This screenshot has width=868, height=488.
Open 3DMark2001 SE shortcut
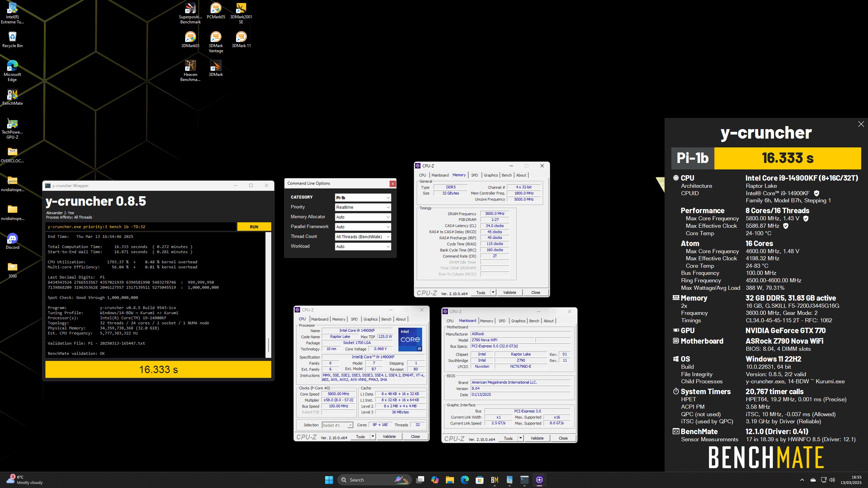241,13
